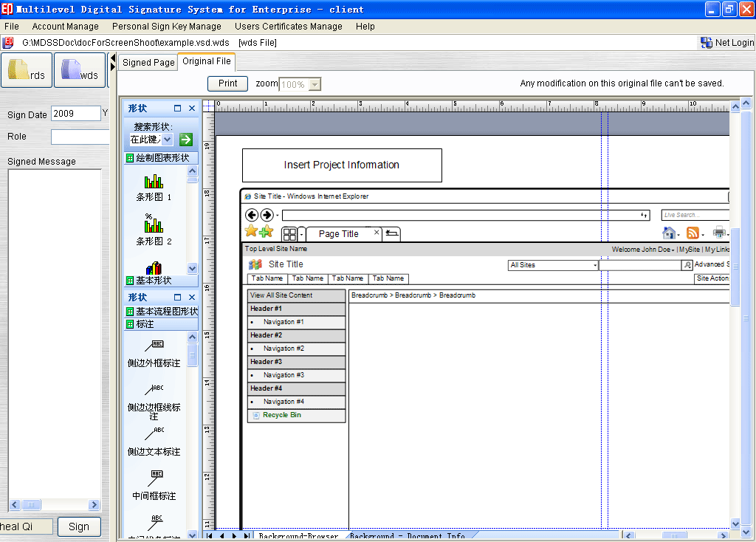The width and height of the screenshot is (756, 542).
Task: Open the All Sites dropdown
Action: (x=595, y=265)
